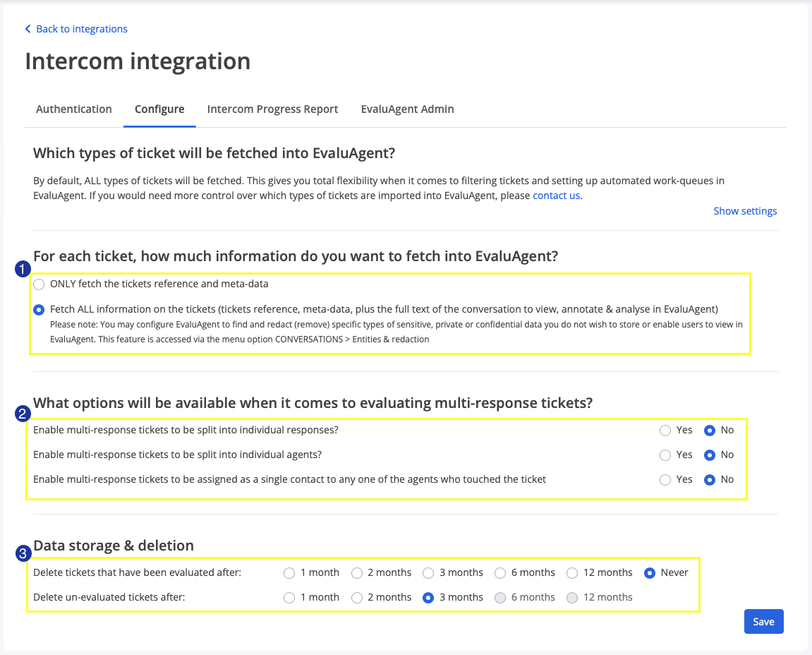
Task: Select 'Fetch ALL information on the tickets'
Action: click(38, 309)
